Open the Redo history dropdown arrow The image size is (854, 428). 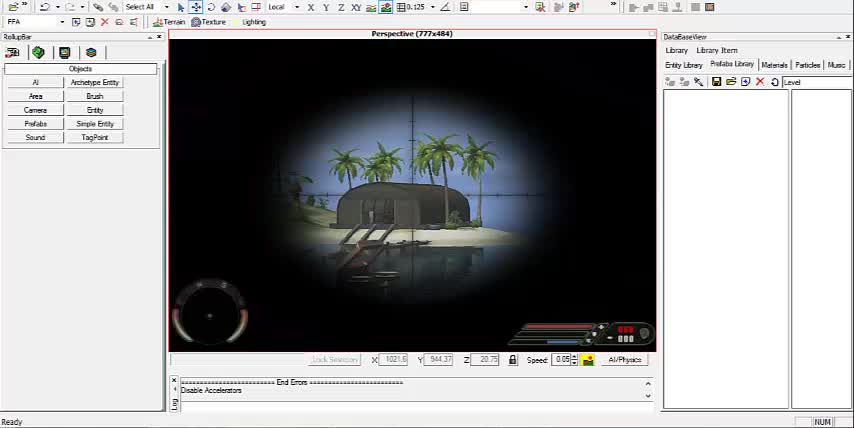(82, 7)
